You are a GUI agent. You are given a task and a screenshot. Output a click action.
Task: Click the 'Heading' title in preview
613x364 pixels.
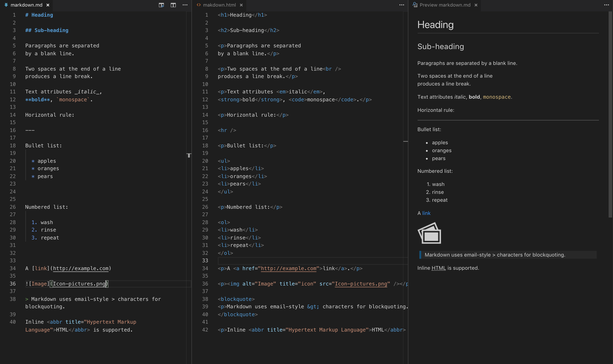pos(435,25)
